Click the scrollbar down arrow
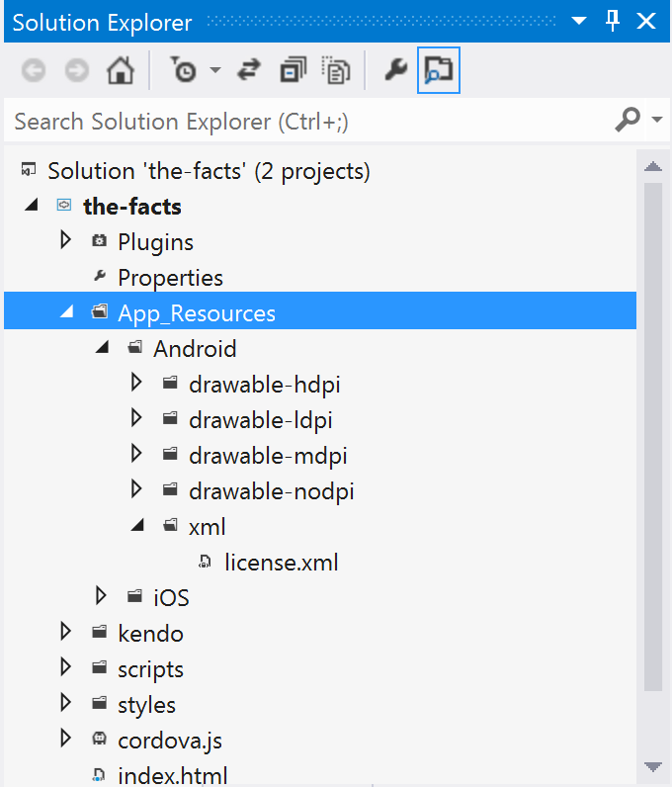Screen dimensions: 672x787 click(653, 767)
